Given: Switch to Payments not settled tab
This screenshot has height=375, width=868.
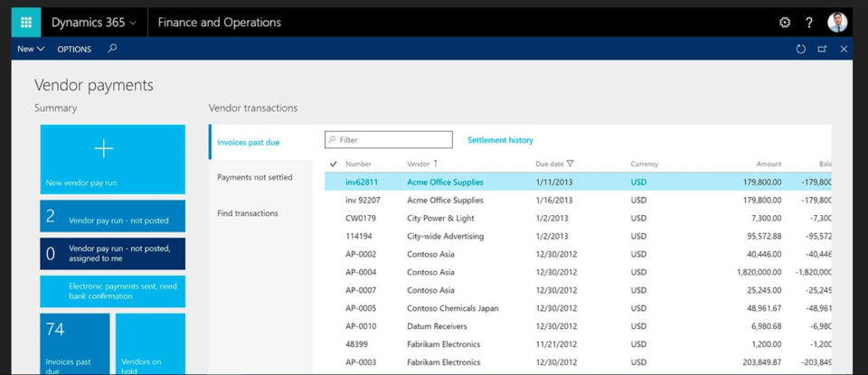Looking at the screenshot, I should point(255,177).
